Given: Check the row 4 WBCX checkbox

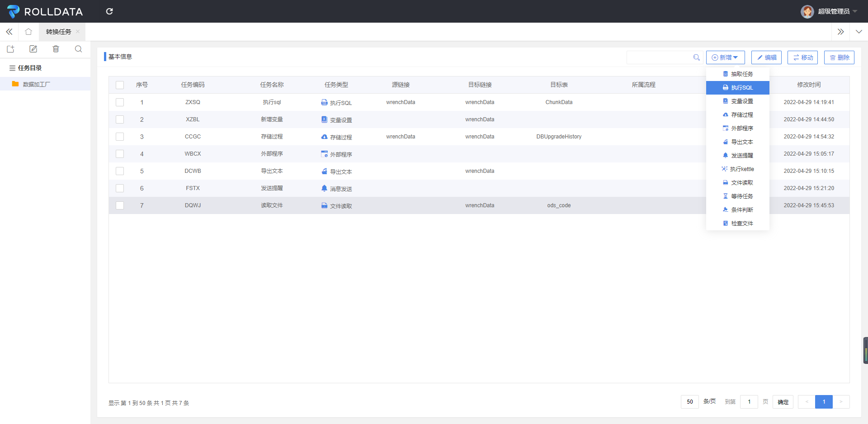Looking at the screenshot, I should pyautogui.click(x=120, y=154).
